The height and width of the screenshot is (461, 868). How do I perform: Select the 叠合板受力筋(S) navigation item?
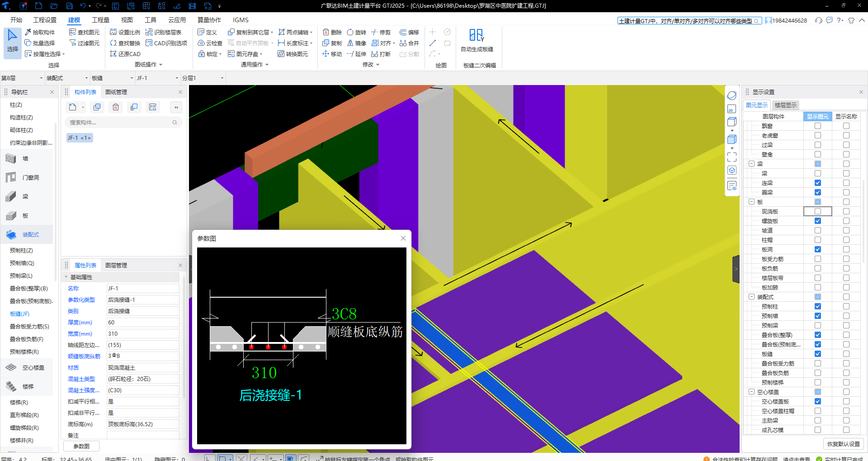tap(30, 326)
